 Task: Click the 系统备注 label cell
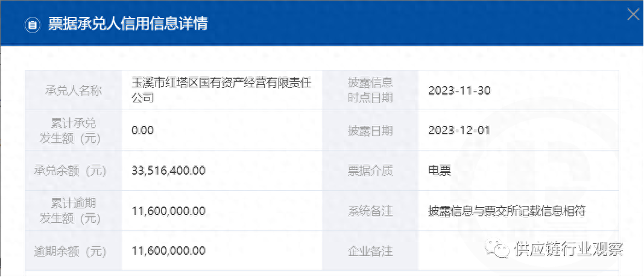pyautogui.click(x=370, y=211)
